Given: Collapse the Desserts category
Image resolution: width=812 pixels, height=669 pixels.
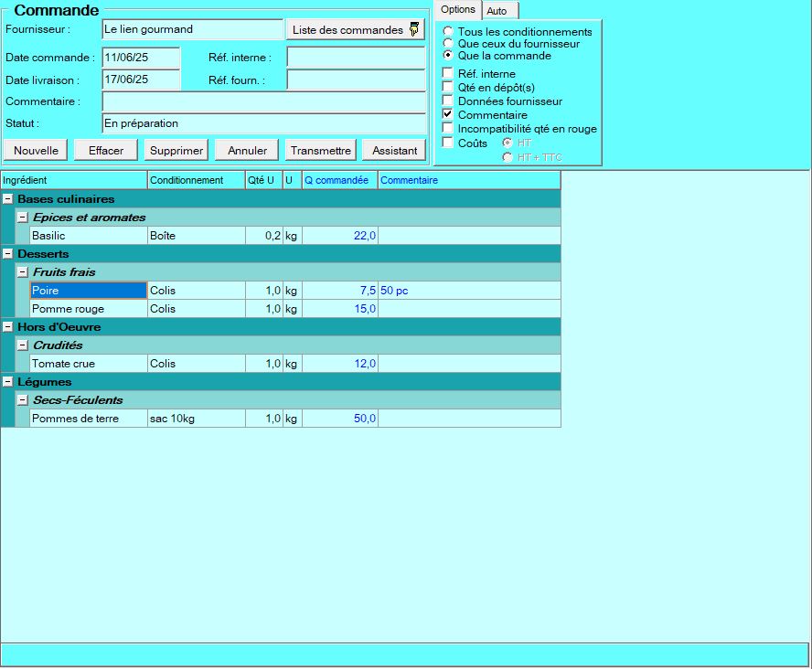Looking at the screenshot, I should [8, 254].
